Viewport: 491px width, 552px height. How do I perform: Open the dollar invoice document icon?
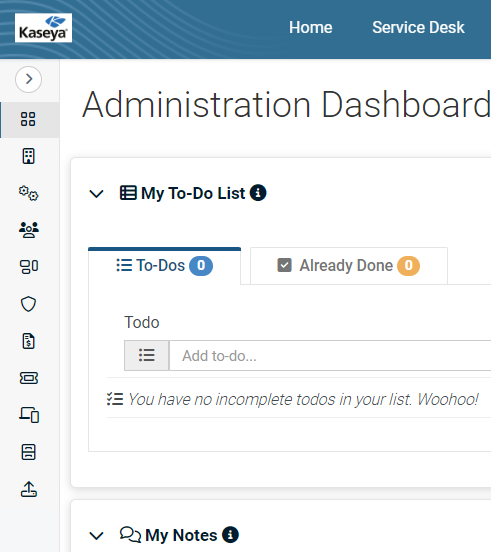(x=29, y=341)
